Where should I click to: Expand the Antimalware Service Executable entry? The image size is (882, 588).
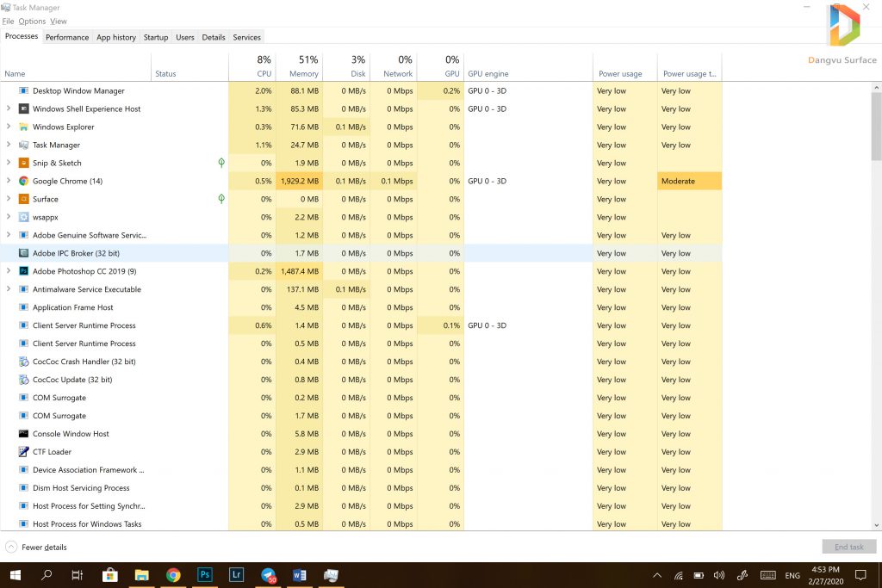click(x=9, y=289)
